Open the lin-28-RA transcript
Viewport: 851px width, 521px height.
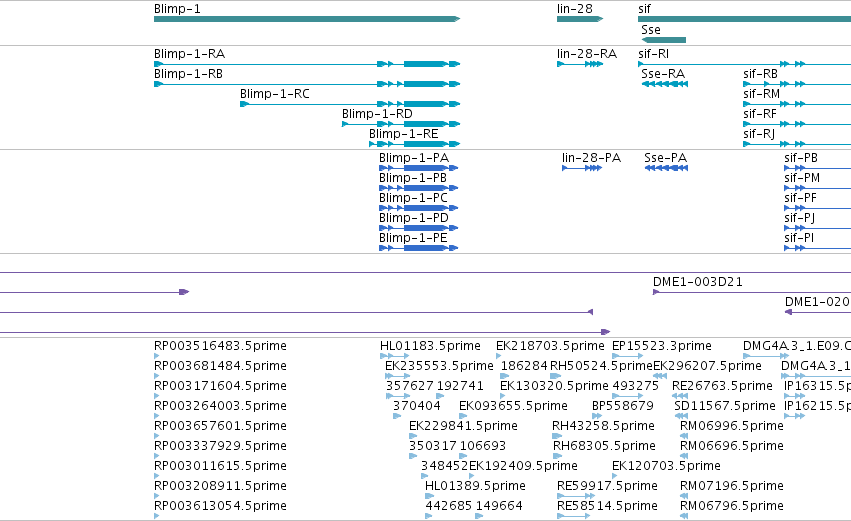580,64
